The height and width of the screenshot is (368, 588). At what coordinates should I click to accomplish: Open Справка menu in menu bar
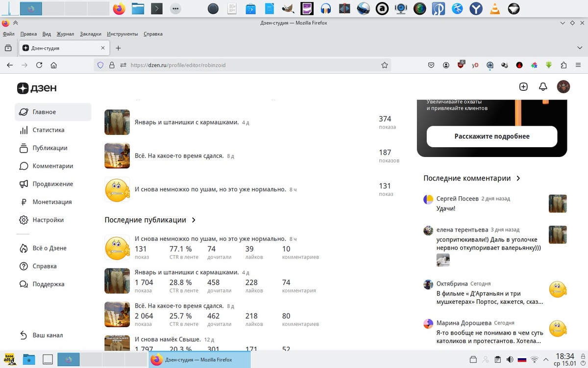tap(153, 34)
